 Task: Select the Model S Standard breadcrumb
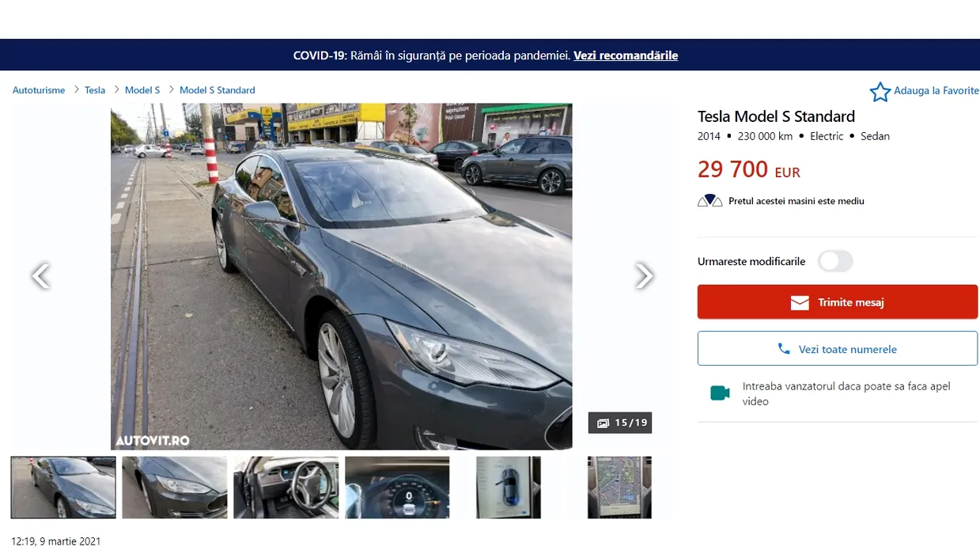[x=218, y=90]
